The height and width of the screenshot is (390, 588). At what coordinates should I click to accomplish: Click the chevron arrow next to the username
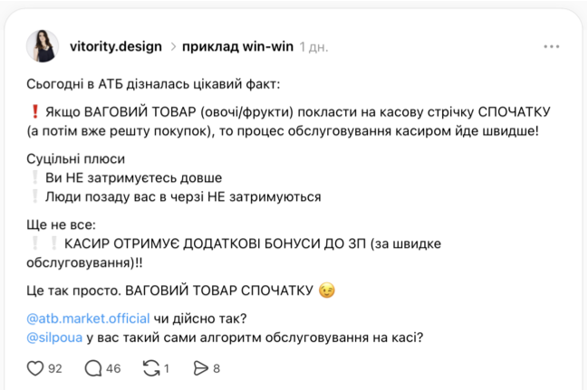(x=172, y=46)
